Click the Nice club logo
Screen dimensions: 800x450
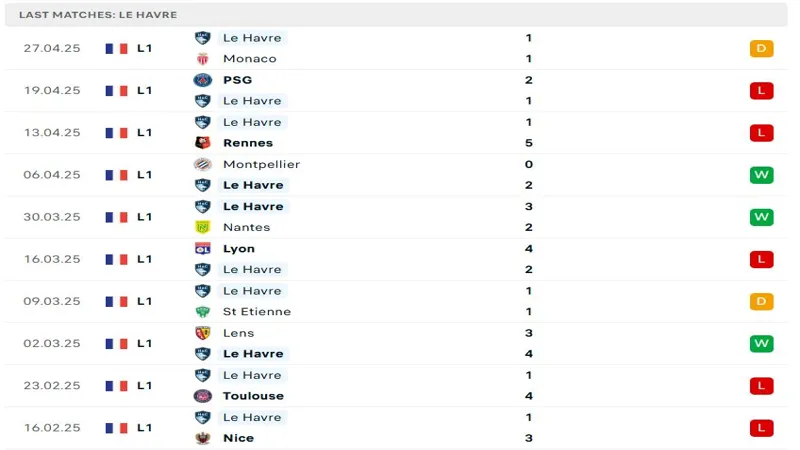pyautogui.click(x=203, y=438)
